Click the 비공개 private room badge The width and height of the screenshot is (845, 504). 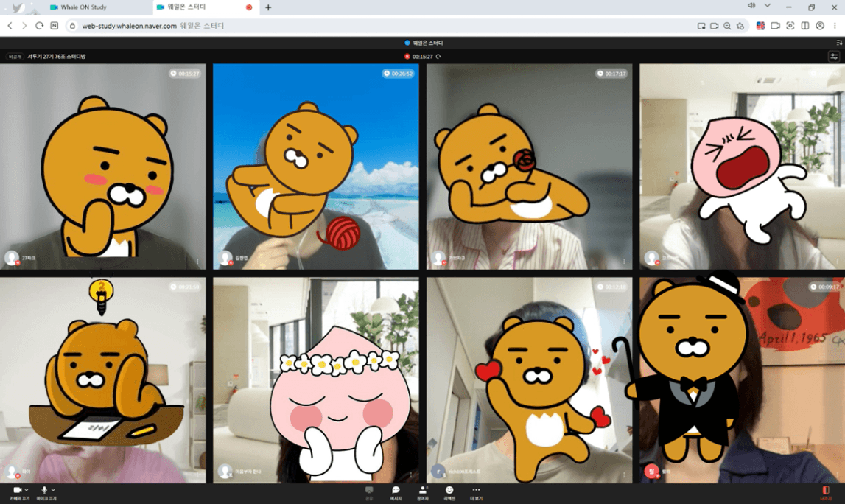[15, 57]
